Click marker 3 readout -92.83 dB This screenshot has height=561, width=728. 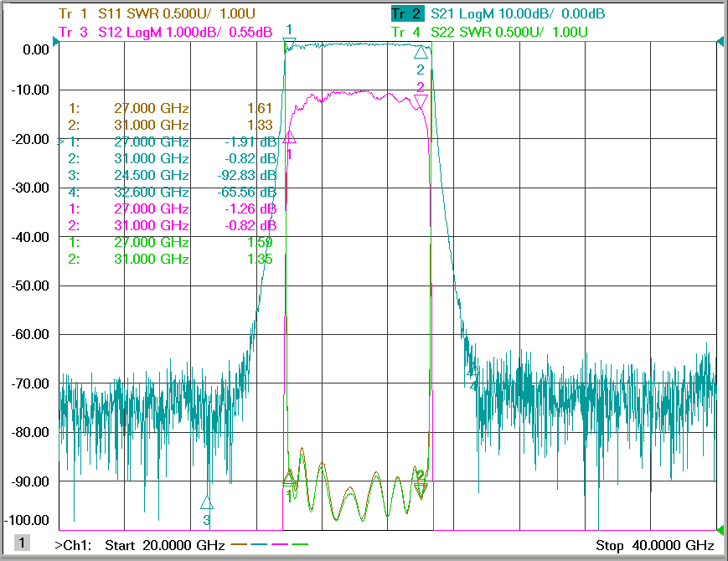[x=247, y=175]
